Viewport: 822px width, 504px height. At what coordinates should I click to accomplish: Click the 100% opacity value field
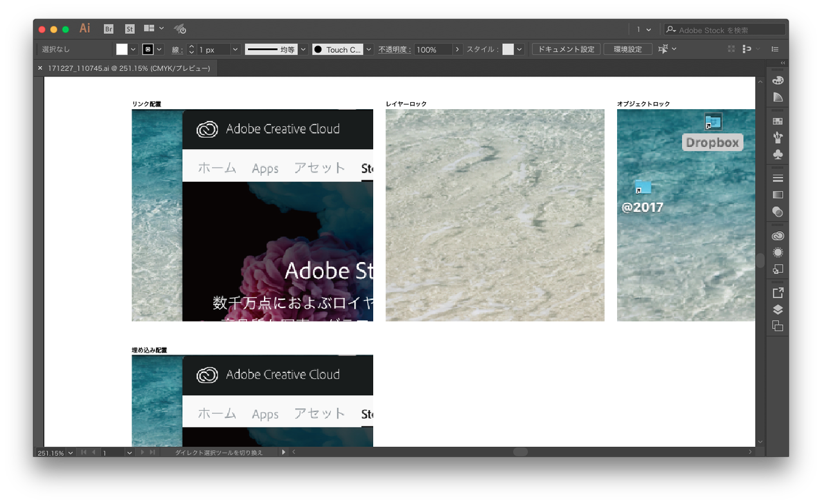(433, 49)
